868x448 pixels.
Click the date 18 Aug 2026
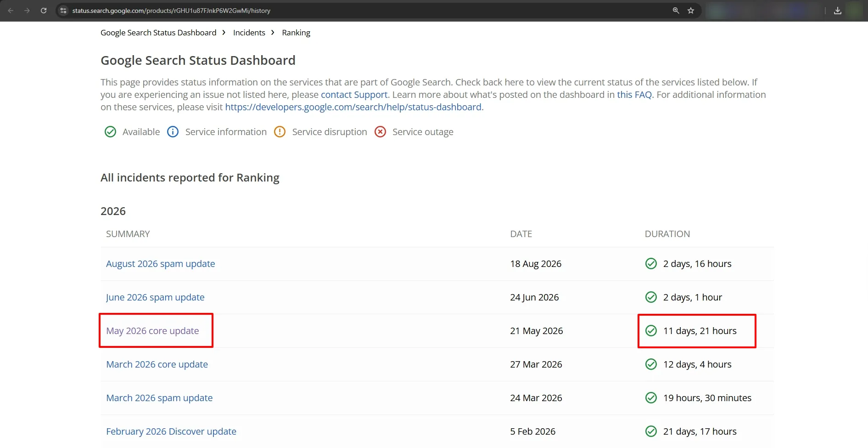536,264
